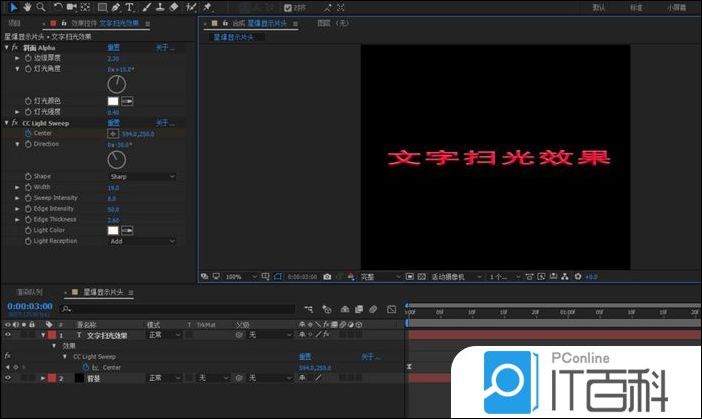The width and height of the screenshot is (702, 419).
Task: Open the Shape dropdown set to Sharp
Action: click(x=142, y=176)
